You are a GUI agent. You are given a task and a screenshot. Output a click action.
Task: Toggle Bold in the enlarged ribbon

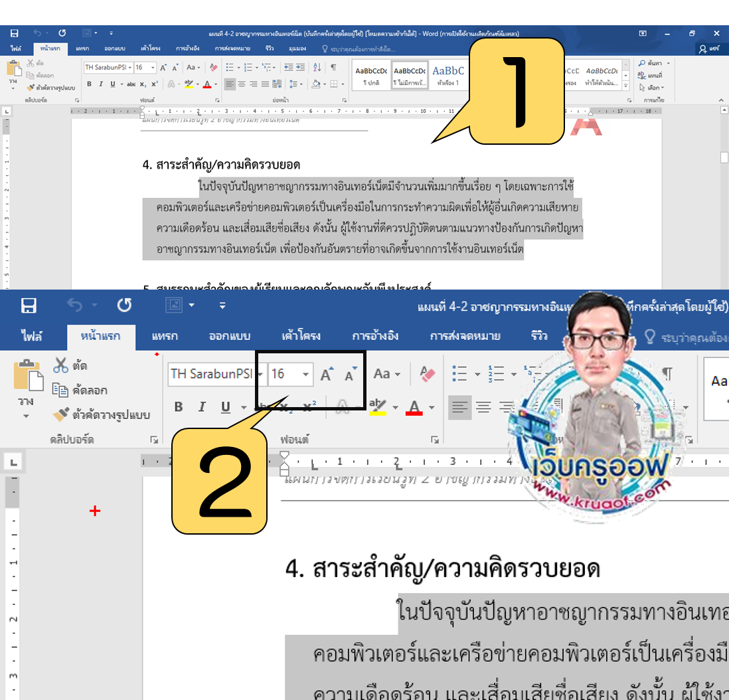tap(178, 407)
